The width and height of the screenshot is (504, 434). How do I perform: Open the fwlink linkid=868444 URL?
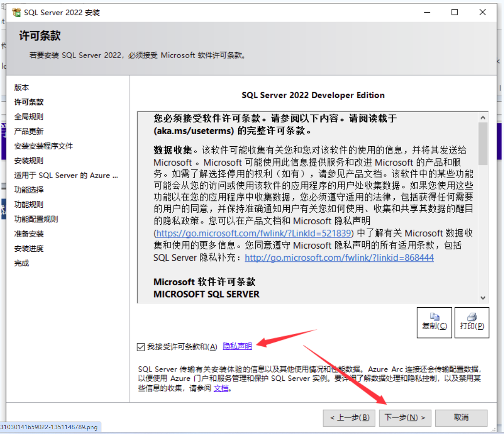pos(339,257)
